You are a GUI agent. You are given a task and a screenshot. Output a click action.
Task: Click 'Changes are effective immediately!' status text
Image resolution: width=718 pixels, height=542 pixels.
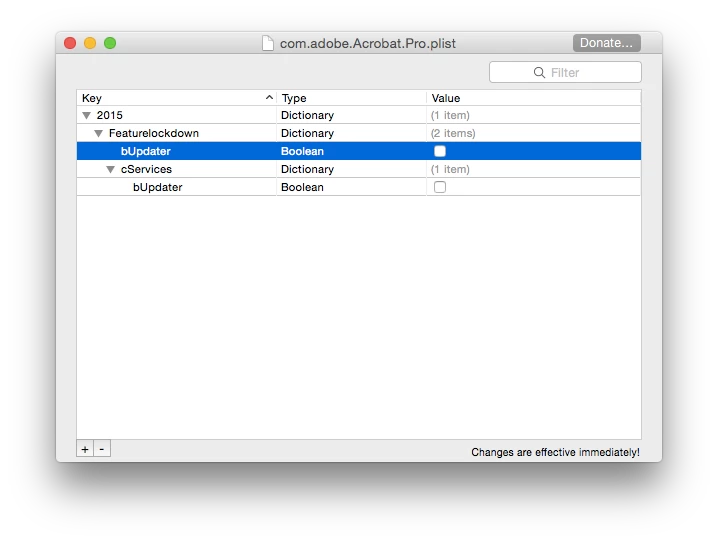click(555, 452)
